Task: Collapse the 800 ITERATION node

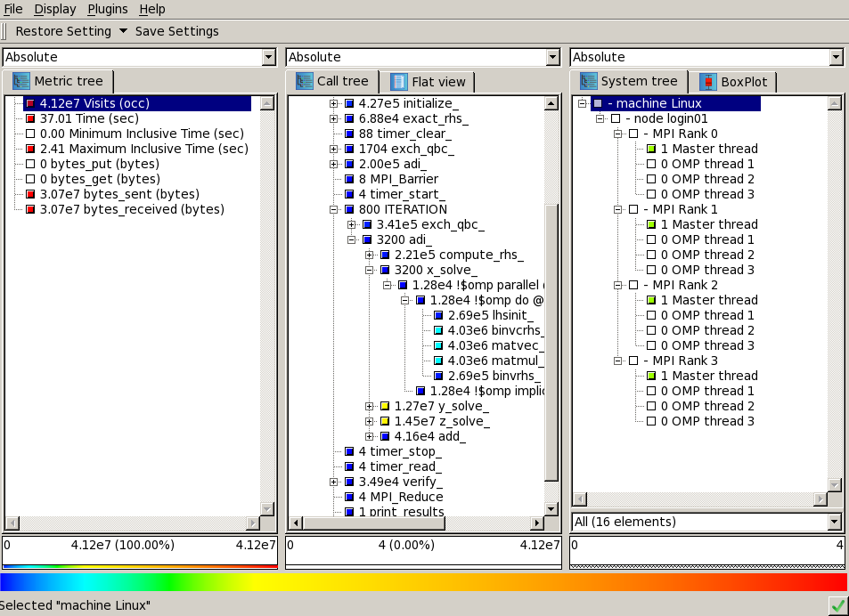Action: tap(333, 209)
